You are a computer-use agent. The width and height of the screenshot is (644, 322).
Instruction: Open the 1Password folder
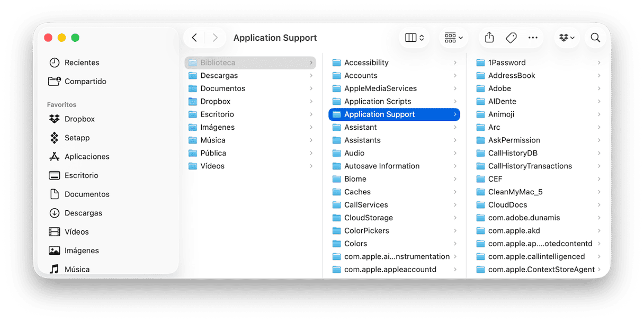tap(507, 62)
